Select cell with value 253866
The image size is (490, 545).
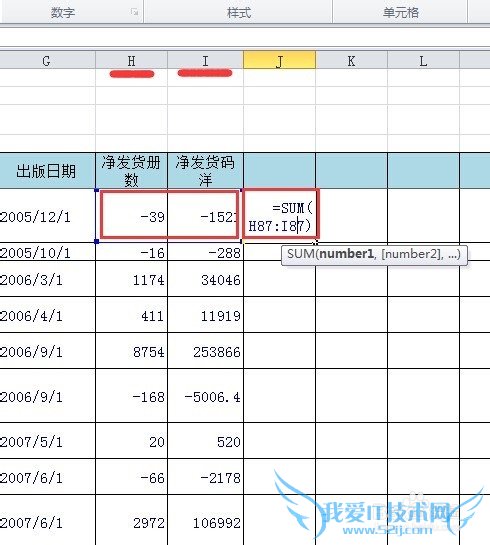[x=205, y=351]
